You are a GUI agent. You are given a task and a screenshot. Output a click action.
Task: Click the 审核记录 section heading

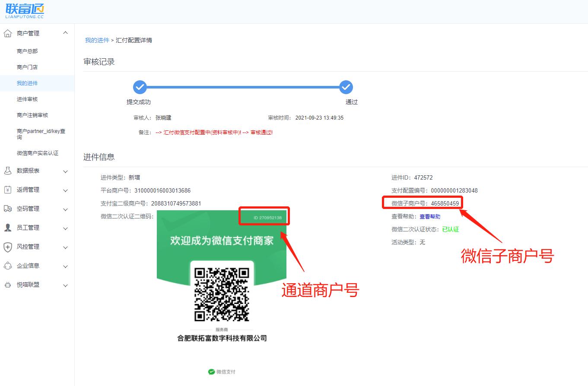point(99,62)
